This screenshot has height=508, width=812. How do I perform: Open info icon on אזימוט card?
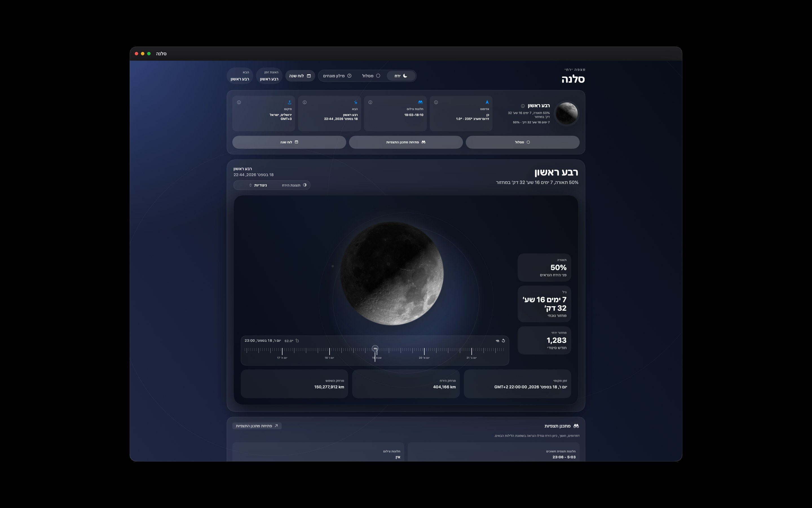click(x=436, y=102)
